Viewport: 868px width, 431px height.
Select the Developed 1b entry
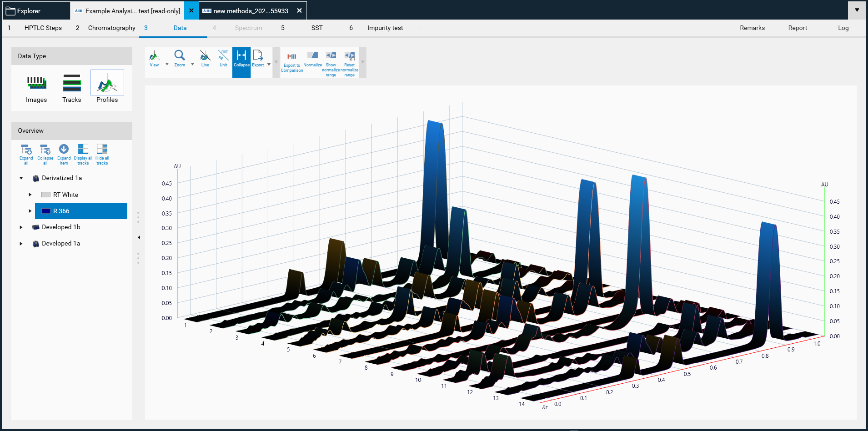(61, 227)
